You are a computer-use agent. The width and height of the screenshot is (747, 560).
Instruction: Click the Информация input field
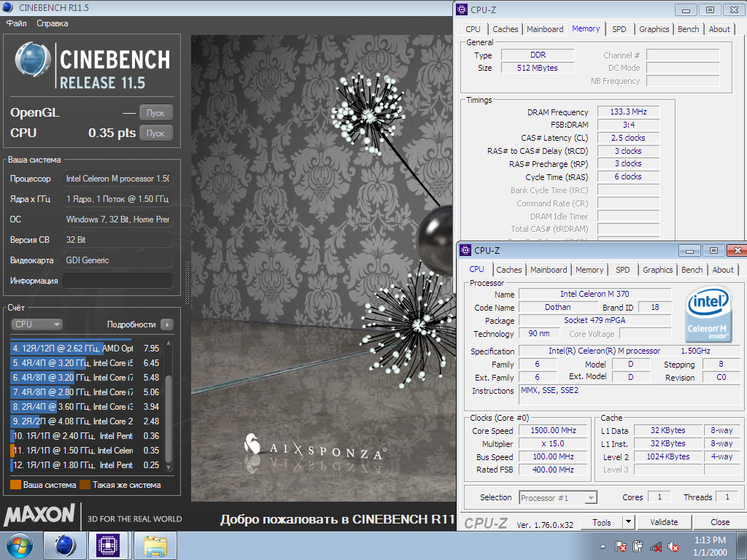pyautogui.click(x=117, y=281)
